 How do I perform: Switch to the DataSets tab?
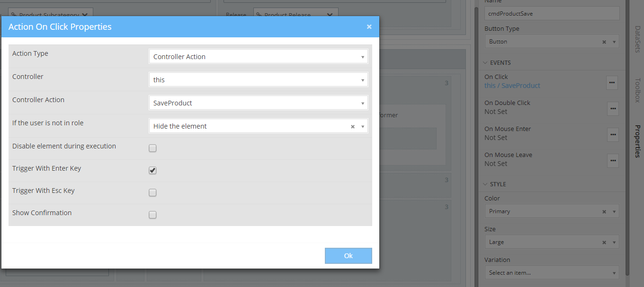point(637,39)
